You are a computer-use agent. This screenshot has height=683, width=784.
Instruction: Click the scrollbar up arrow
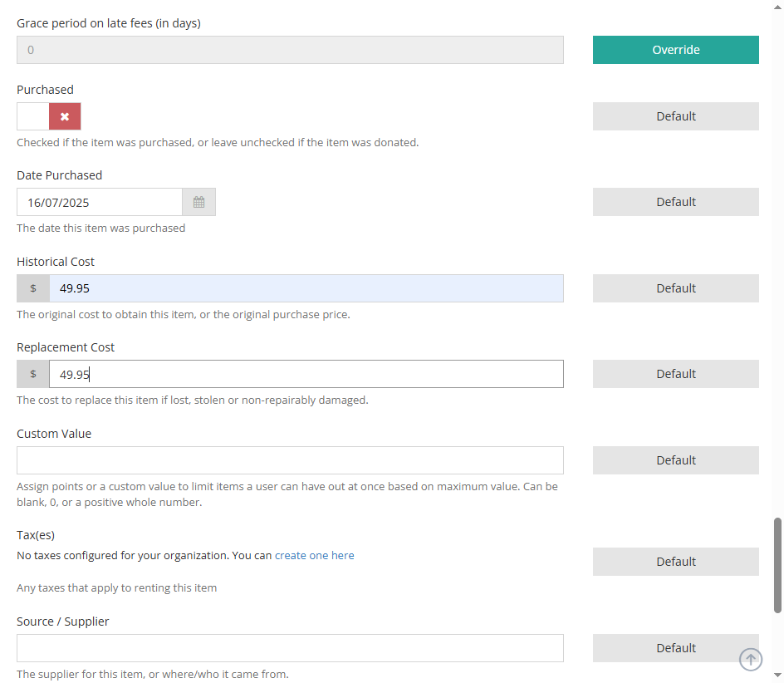click(x=777, y=7)
